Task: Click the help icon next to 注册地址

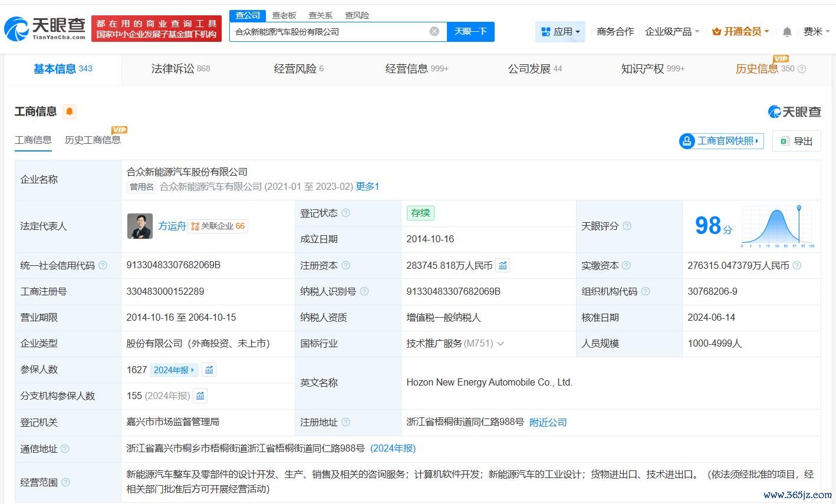Action: pyautogui.click(x=346, y=422)
